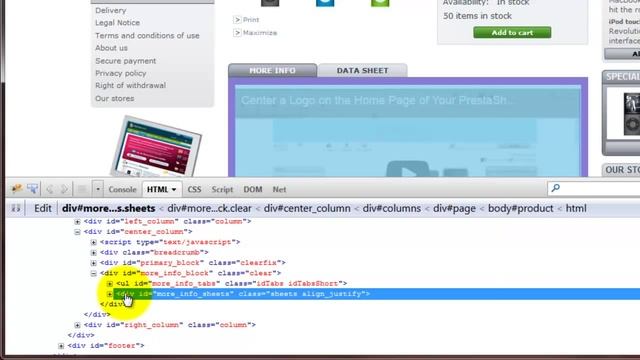Viewport: 640px width, 360px height.
Task: Click the Print arrow icon
Action: tap(237, 20)
